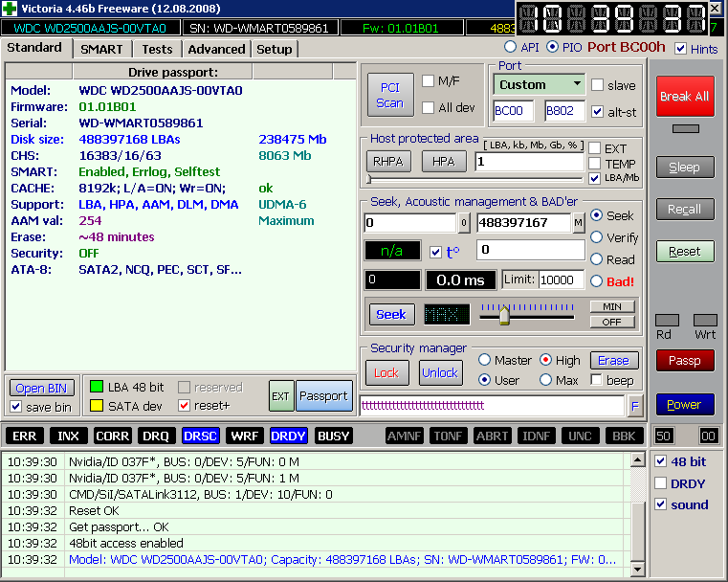Image resolution: width=728 pixels, height=582 pixels.
Task: Uncheck the reset+ checkbox
Action: click(x=185, y=406)
